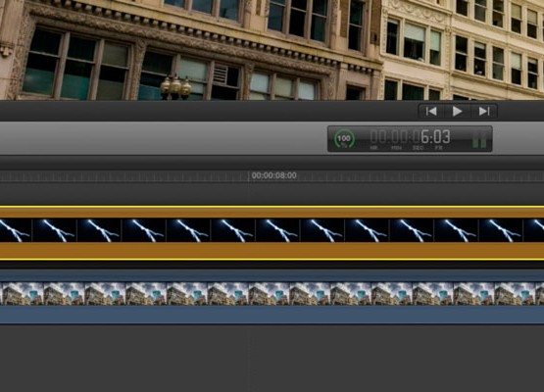Click the building clip's upper blue title bar
This screenshot has height=392, width=544.
click(272, 276)
